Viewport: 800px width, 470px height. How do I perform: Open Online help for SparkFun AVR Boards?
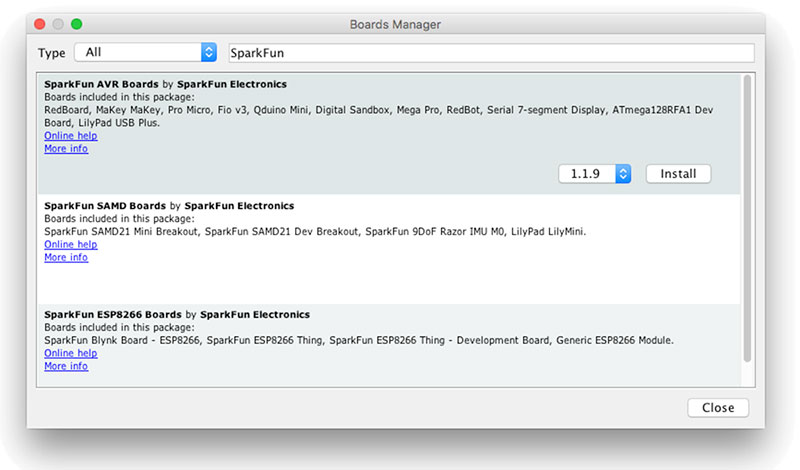(x=70, y=135)
